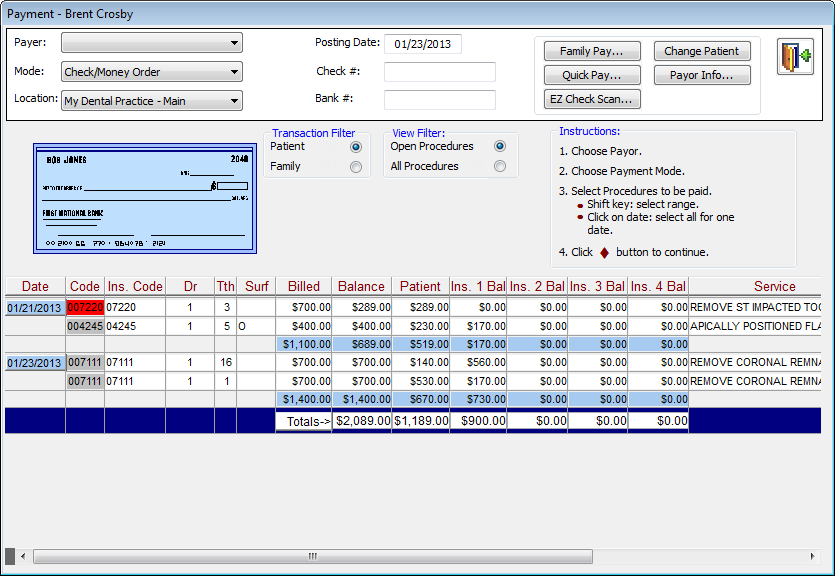The width and height of the screenshot is (835, 576).
Task: Focus the Bank # text field
Action: (x=440, y=100)
